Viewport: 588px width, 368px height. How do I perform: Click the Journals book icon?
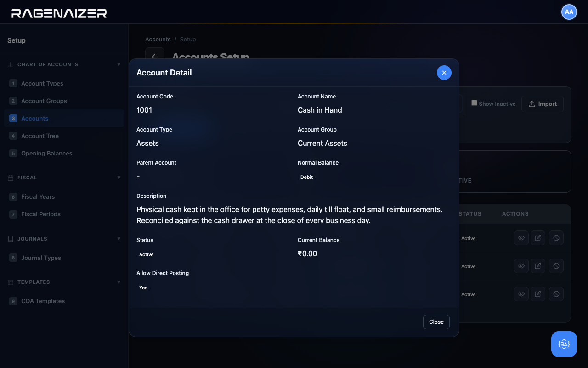11,239
